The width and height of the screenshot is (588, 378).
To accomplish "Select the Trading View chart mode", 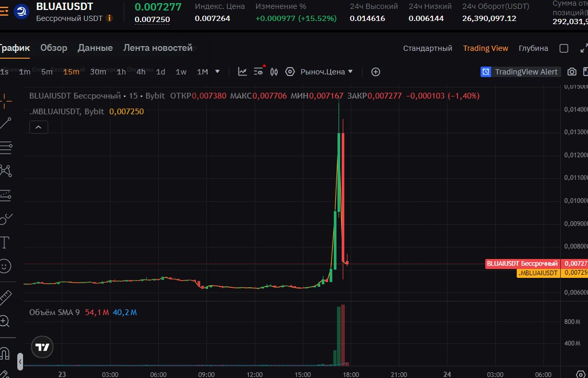I will [486, 48].
